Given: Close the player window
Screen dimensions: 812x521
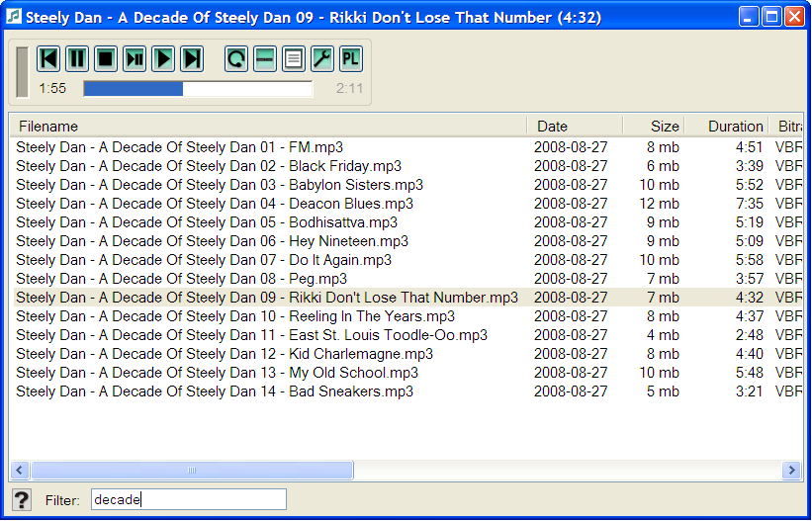Looking at the screenshot, I should point(794,17).
